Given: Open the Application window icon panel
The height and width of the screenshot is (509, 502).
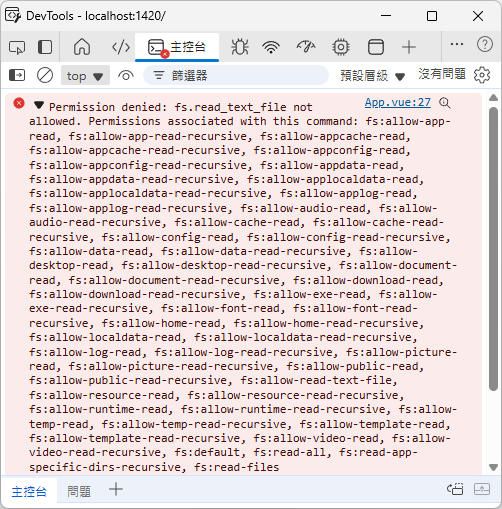Looking at the screenshot, I should coord(376,47).
